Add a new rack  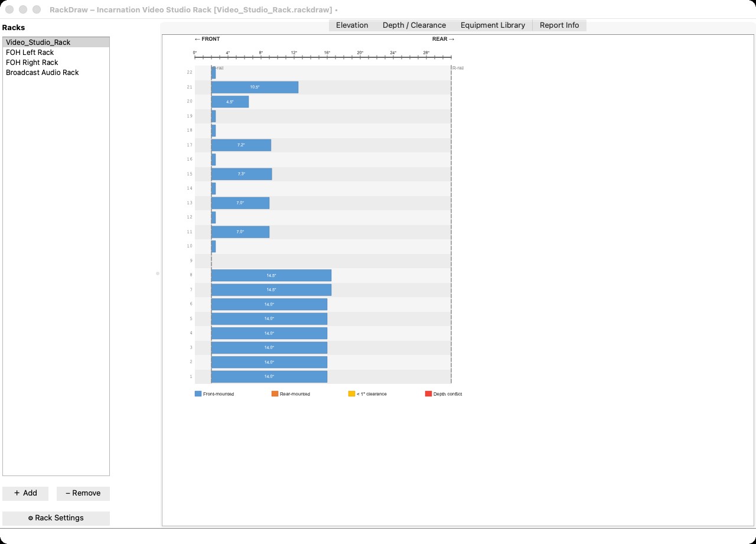click(25, 493)
